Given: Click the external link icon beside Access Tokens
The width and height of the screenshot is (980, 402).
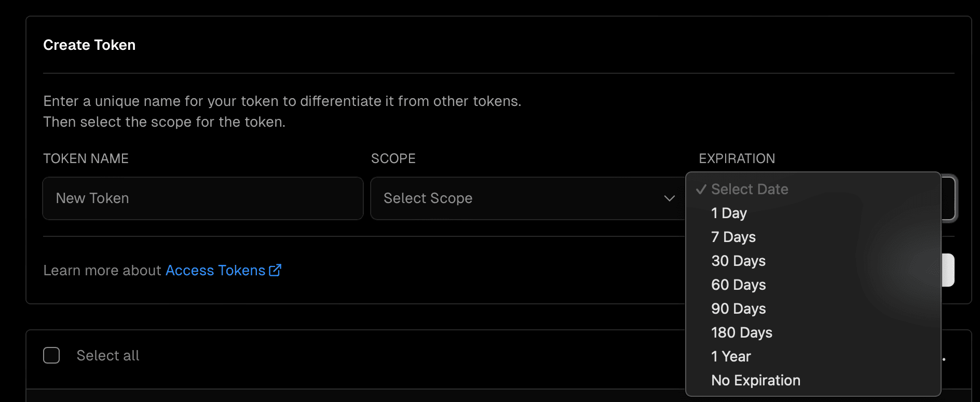Looking at the screenshot, I should 275,270.
